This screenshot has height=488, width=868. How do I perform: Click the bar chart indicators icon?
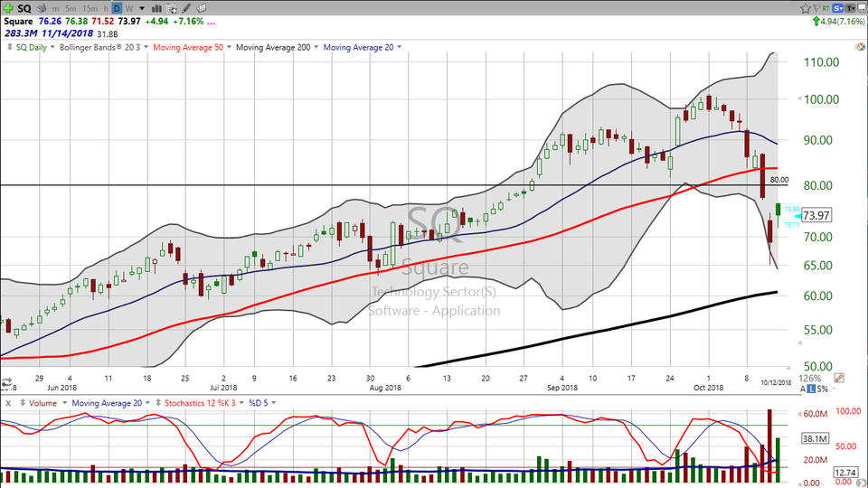(156, 8)
